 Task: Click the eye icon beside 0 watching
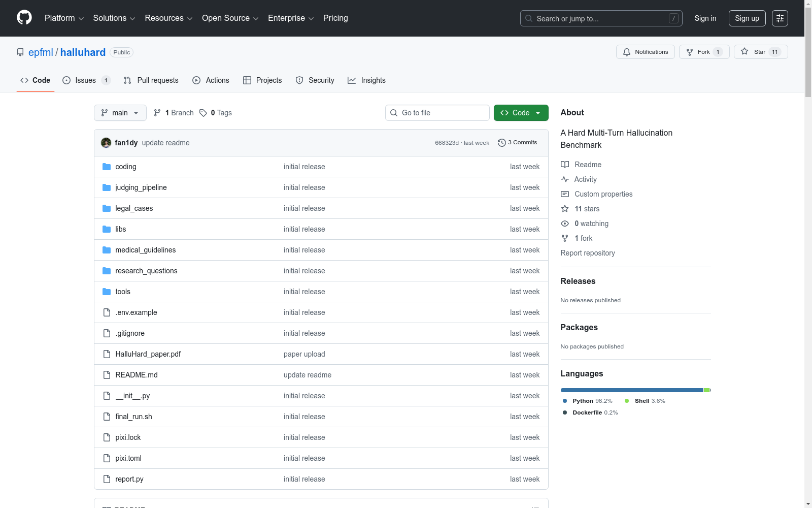[x=565, y=224]
